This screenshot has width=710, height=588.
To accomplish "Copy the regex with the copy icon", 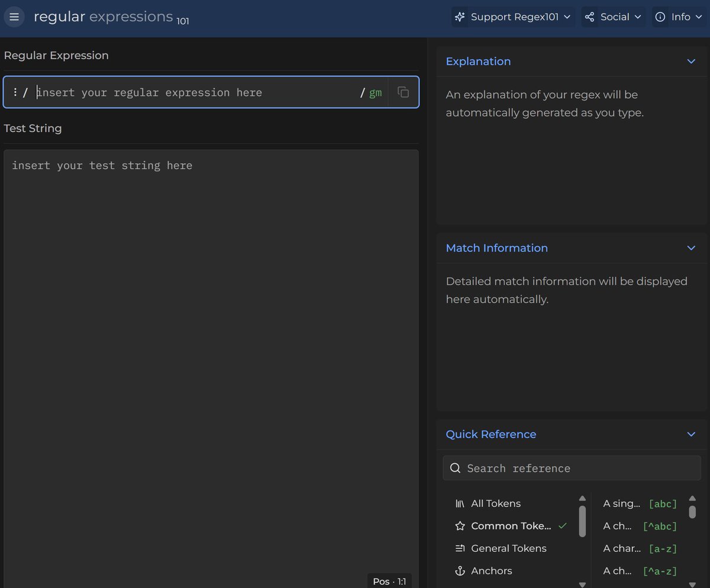I will 404,92.
